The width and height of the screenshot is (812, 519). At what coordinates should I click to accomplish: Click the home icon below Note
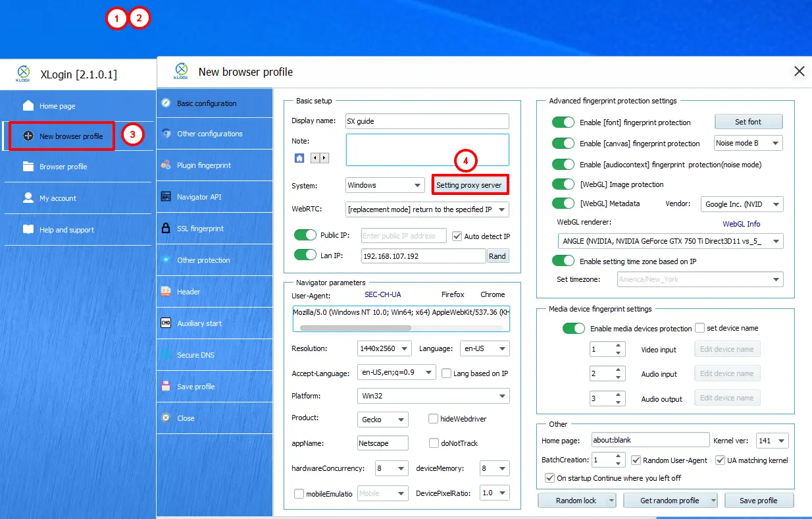point(299,158)
